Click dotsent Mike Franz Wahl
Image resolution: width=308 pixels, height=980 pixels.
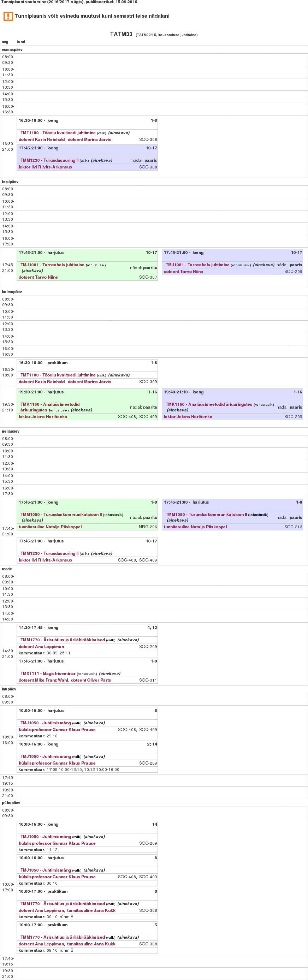coord(41,680)
